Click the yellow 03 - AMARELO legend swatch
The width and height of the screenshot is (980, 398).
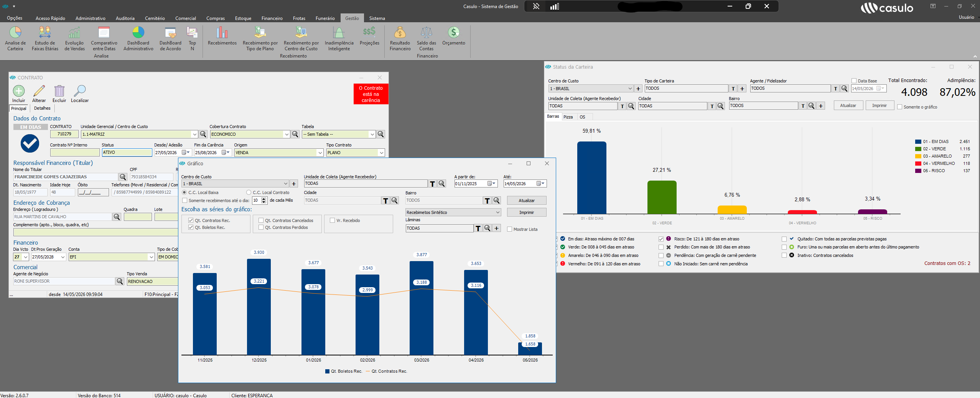[x=918, y=156]
